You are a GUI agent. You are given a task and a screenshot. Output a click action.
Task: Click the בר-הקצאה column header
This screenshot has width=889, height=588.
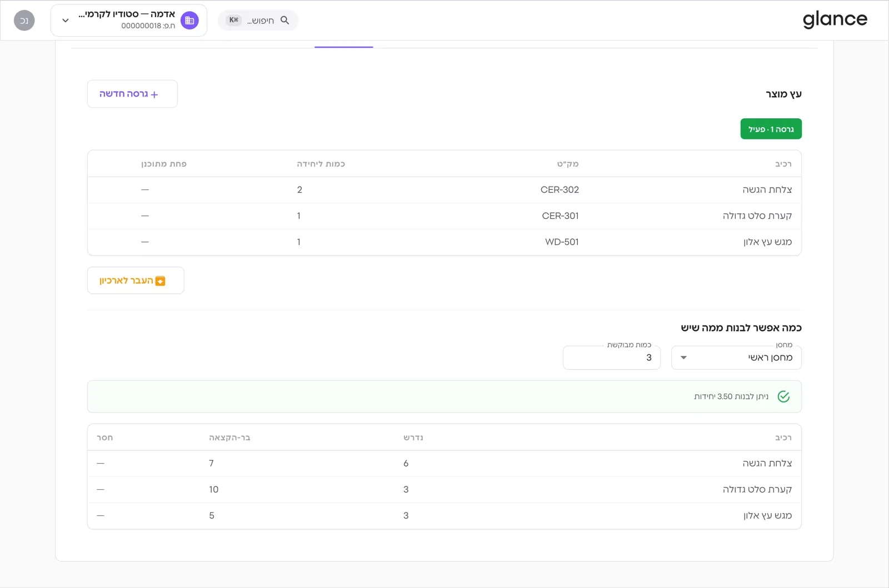[x=229, y=438]
